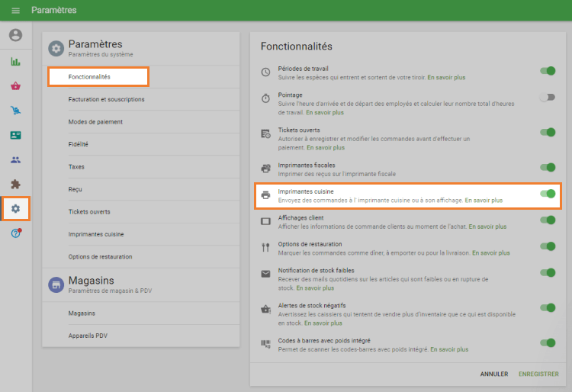
Task: Go to Appareils PDV section
Action: click(88, 336)
